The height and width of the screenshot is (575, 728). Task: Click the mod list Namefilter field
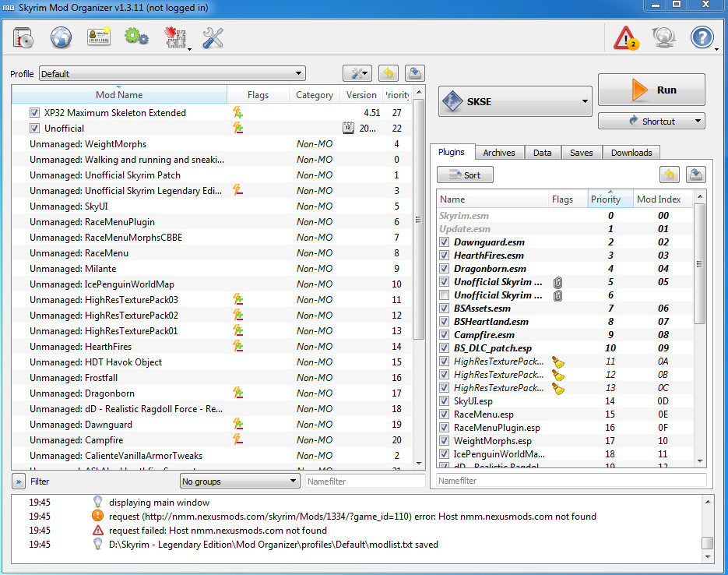pos(365,482)
